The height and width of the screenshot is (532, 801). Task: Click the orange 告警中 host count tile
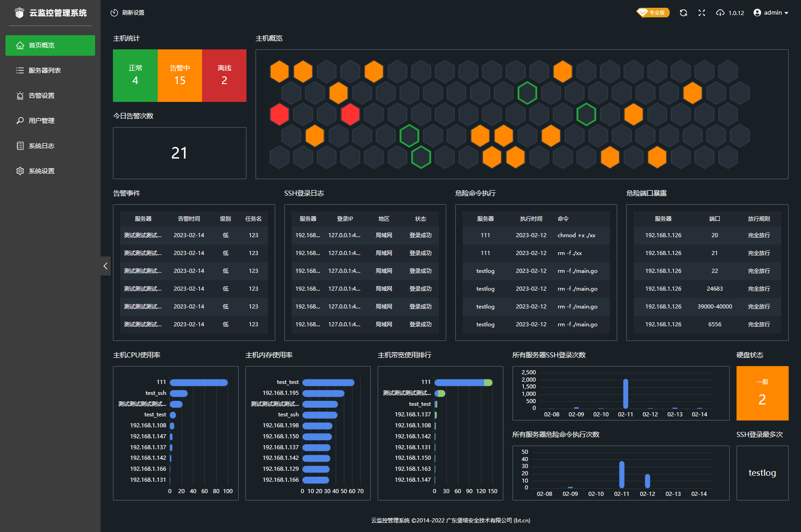click(180, 75)
